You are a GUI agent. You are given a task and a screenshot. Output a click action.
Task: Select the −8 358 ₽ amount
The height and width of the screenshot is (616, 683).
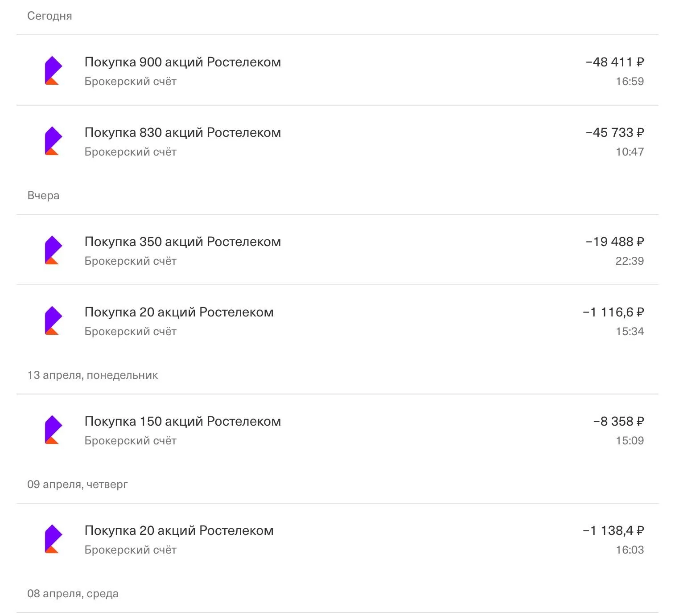[x=619, y=421]
